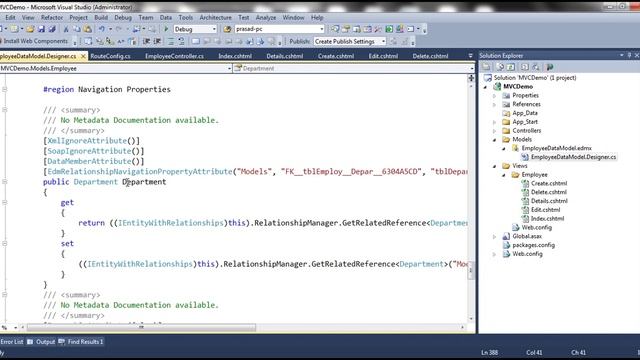Screen dimensions: 640x360
Task: Collapse the MVCDemo project node
Action: point(486,87)
